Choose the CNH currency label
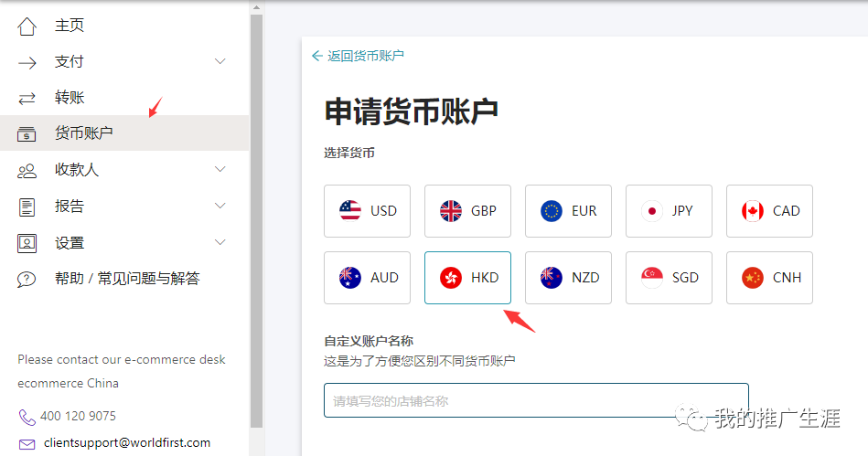Viewport: 868px width, 456px height. (788, 277)
